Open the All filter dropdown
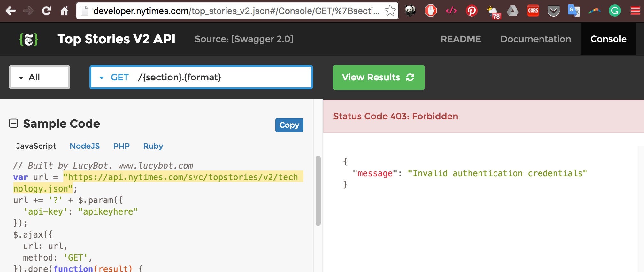Image resolution: width=644 pixels, height=272 pixels. [x=40, y=77]
